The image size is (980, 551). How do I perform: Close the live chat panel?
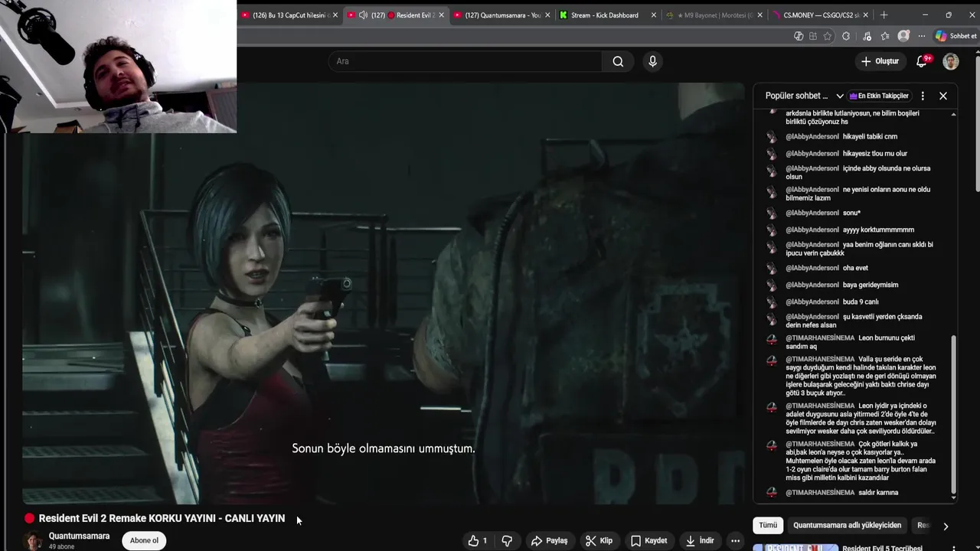coord(943,96)
